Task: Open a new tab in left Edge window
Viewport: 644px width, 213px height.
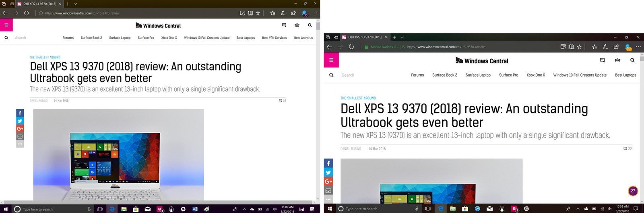Action: click(x=68, y=4)
